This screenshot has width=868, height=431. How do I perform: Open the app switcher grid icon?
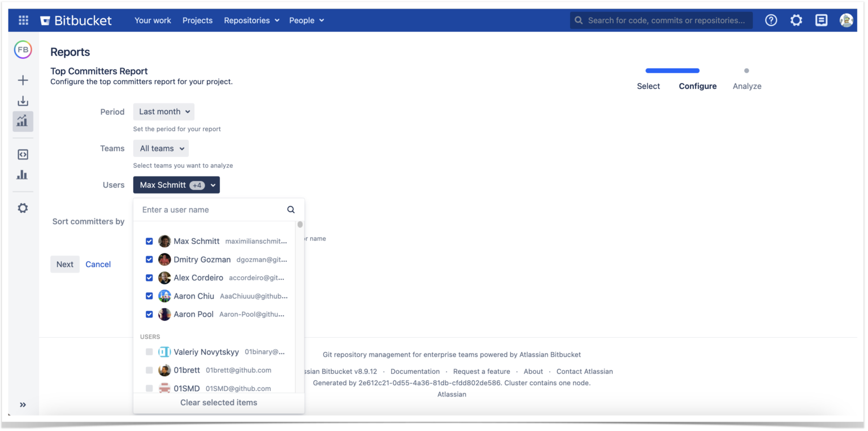(x=23, y=20)
